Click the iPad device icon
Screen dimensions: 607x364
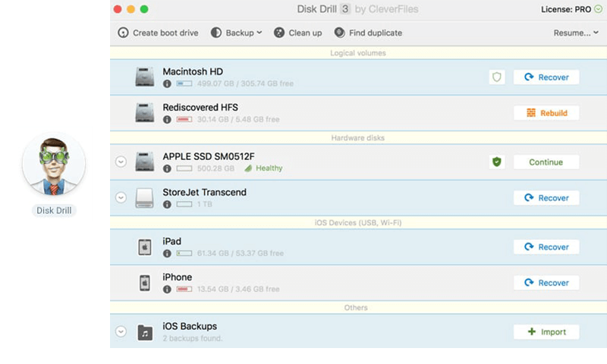point(144,246)
